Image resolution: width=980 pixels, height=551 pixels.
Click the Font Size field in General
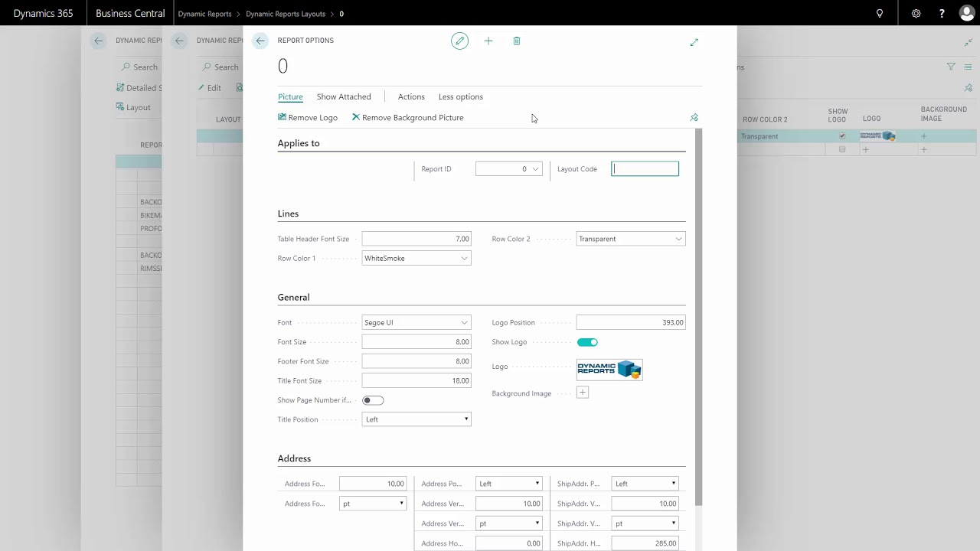click(x=416, y=342)
